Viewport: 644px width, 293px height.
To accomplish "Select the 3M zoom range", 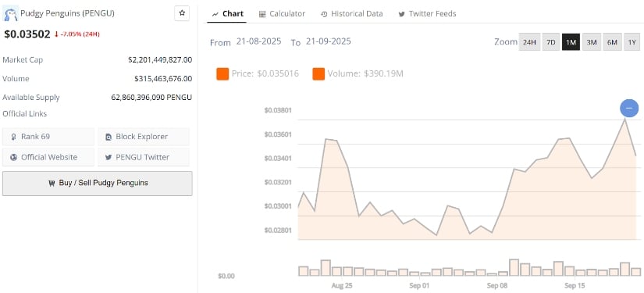I will (592, 42).
